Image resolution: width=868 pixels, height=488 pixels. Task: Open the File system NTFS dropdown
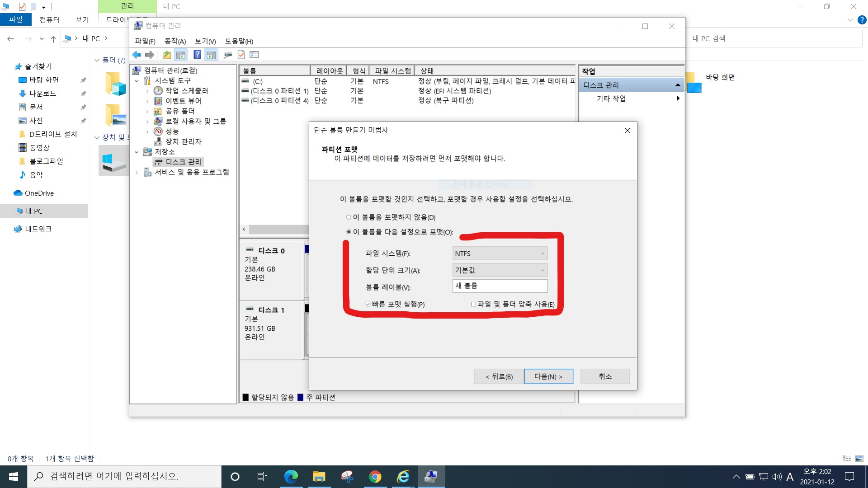(x=500, y=253)
